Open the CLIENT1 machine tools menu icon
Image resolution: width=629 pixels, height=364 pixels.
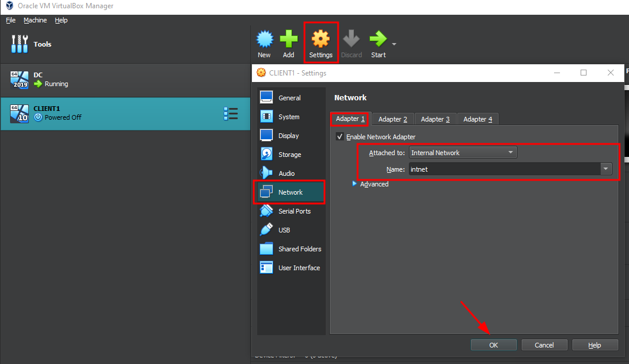(231, 114)
